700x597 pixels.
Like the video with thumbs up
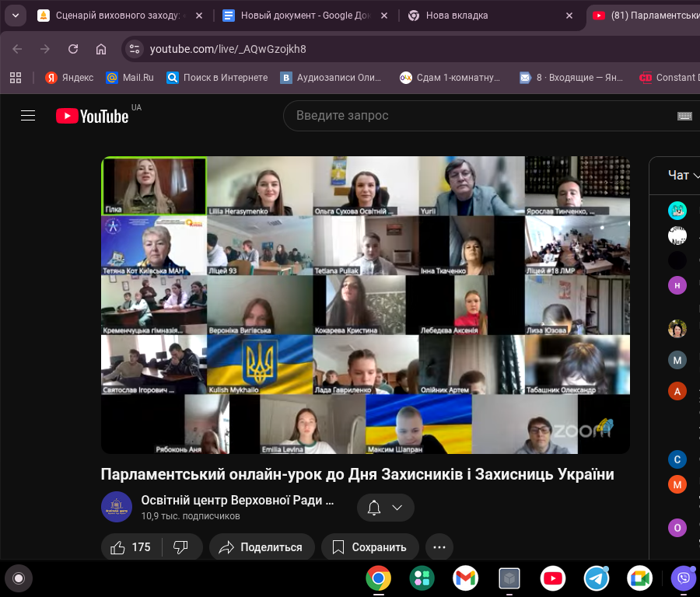[x=130, y=547]
